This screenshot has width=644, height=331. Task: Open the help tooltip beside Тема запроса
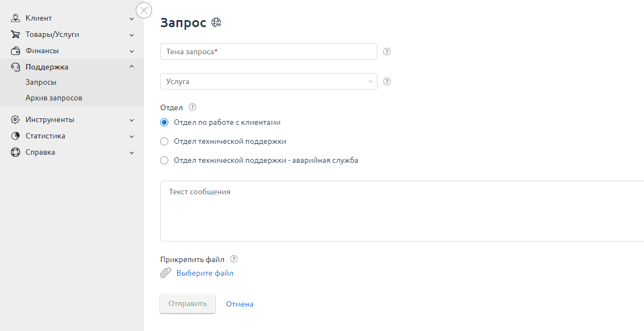click(387, 51)
